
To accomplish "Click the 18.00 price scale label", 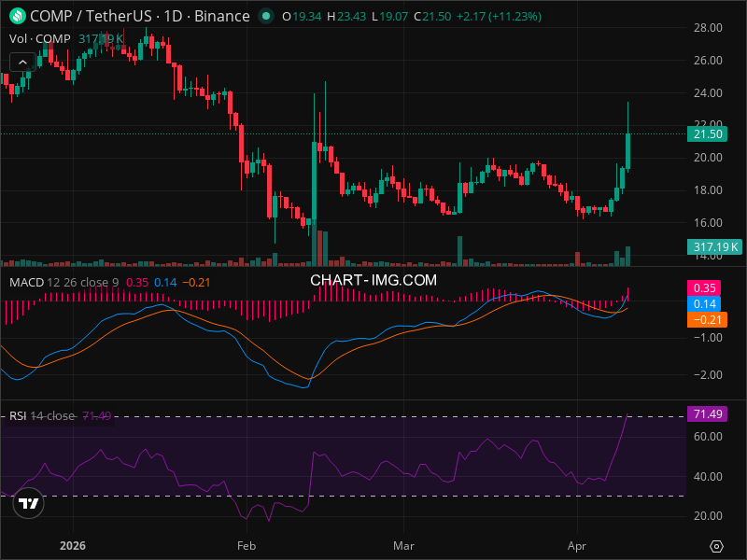I will coord(708,190).
